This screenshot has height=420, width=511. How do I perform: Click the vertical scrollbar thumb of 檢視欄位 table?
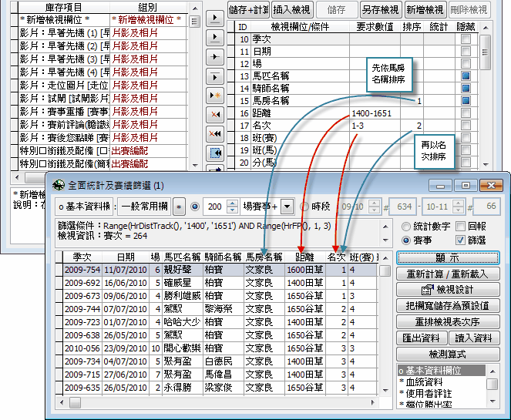point(486,52)
